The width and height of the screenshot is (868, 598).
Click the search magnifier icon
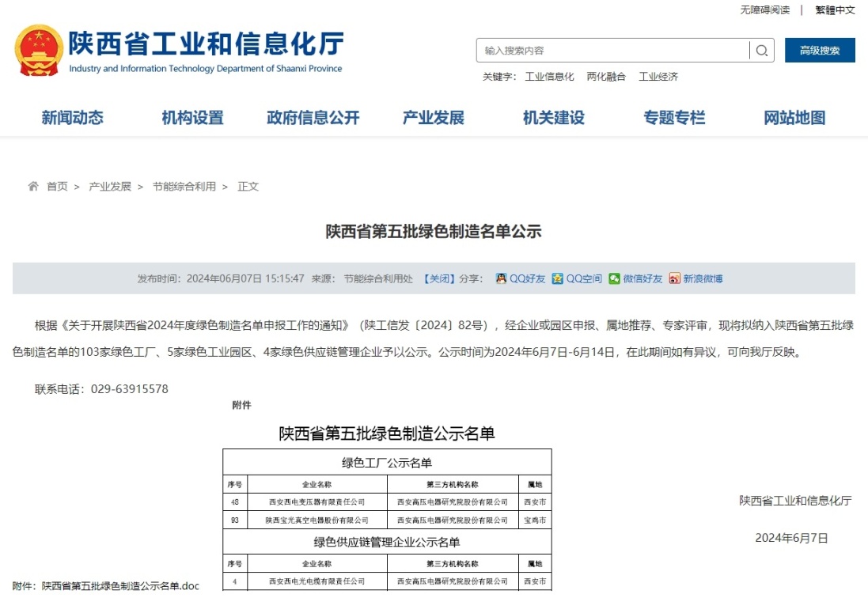pyautogui.click(x=761, y=51)
